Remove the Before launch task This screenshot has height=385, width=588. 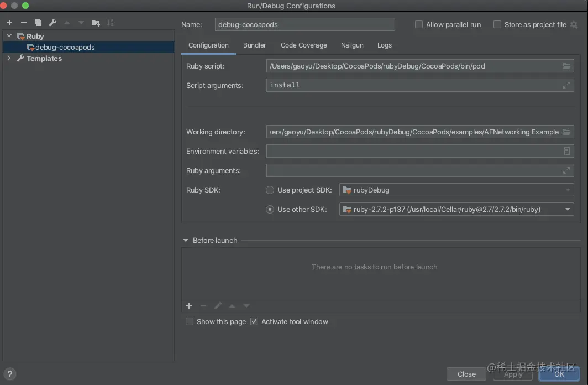(203, 306)
